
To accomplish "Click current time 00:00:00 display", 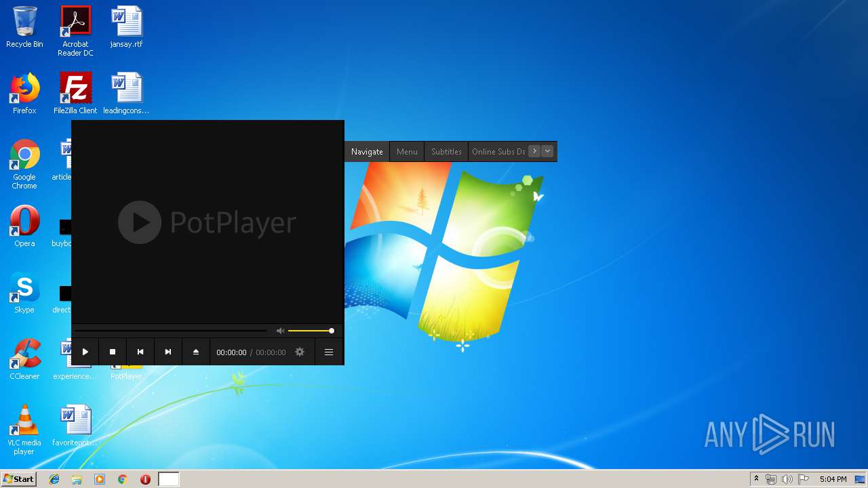I will click(231, 352).
